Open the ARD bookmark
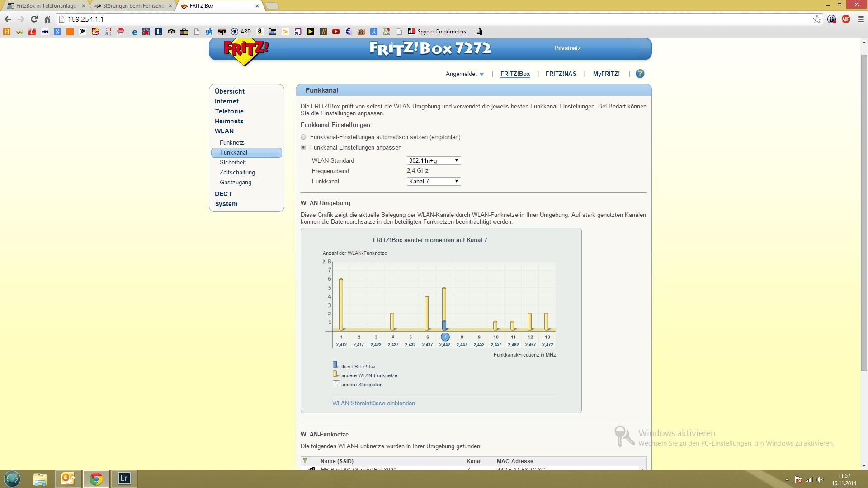This screenshot has width=868, height=488. [x=241, y=32]
